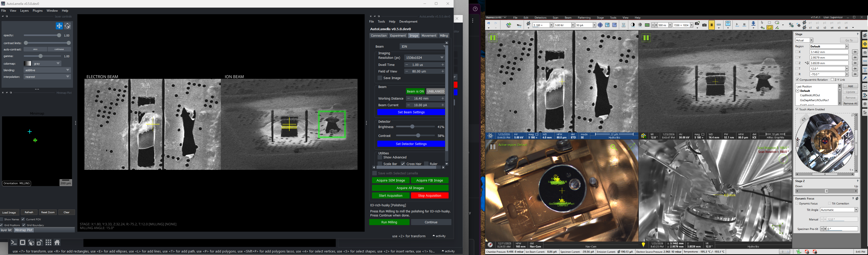Viewport: 868px width, 255px height.
Task: Open the Resolution 1536x1024 dropdown
Action: (424, 58)
